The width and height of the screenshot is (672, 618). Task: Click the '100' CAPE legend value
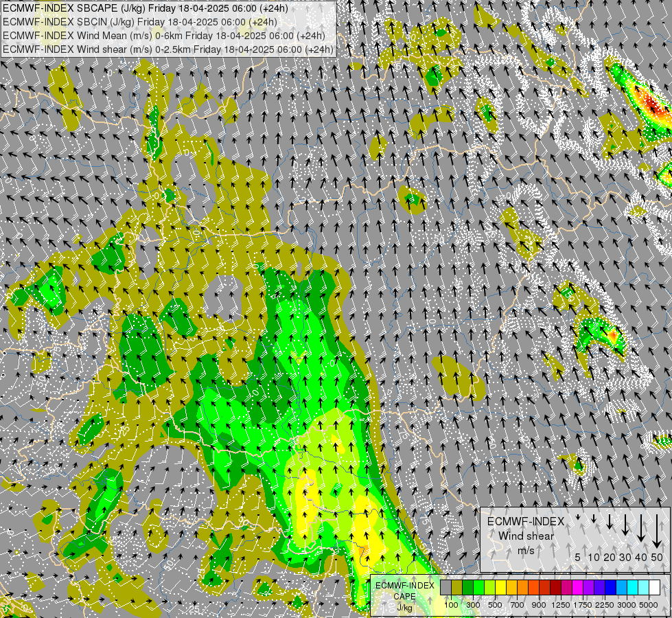[451, 605]
